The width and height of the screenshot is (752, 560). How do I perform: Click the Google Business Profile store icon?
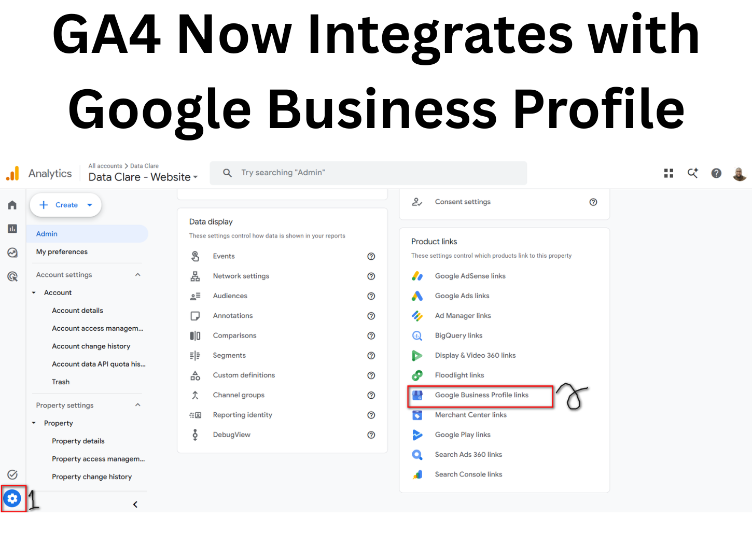click(x=417, y=396)
